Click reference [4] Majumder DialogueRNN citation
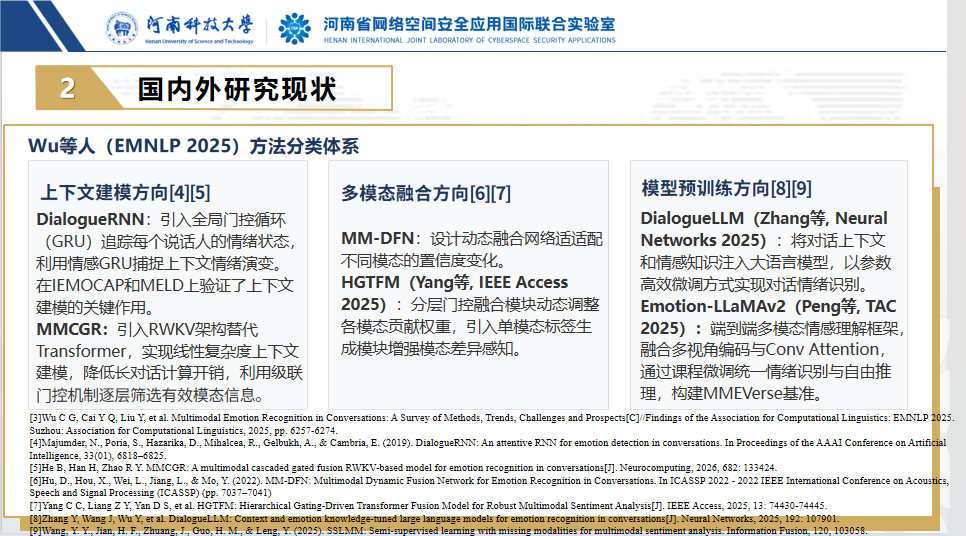Image resolution: width=966 pixels, height=536 pixels. [487, 449]
